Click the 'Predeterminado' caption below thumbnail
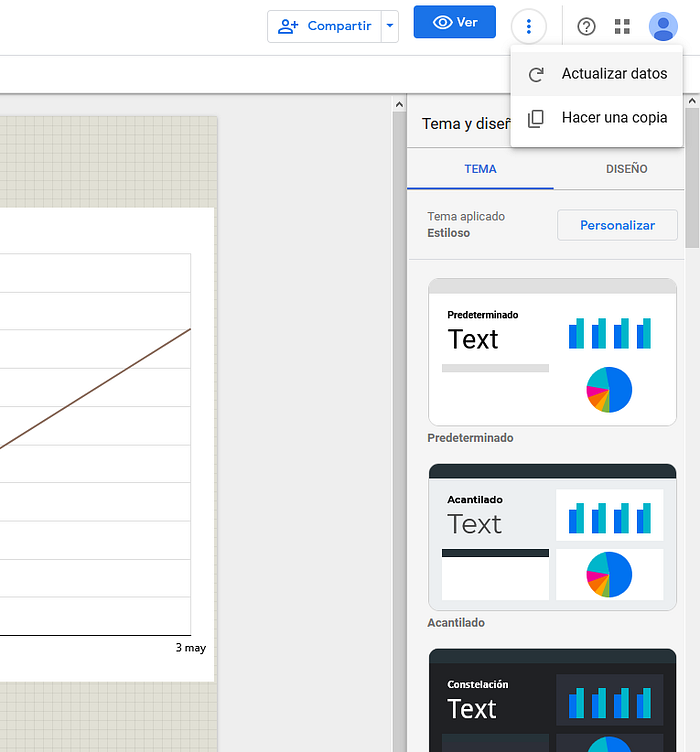This screenshot has width=700, height=752. tap(470, 438)
